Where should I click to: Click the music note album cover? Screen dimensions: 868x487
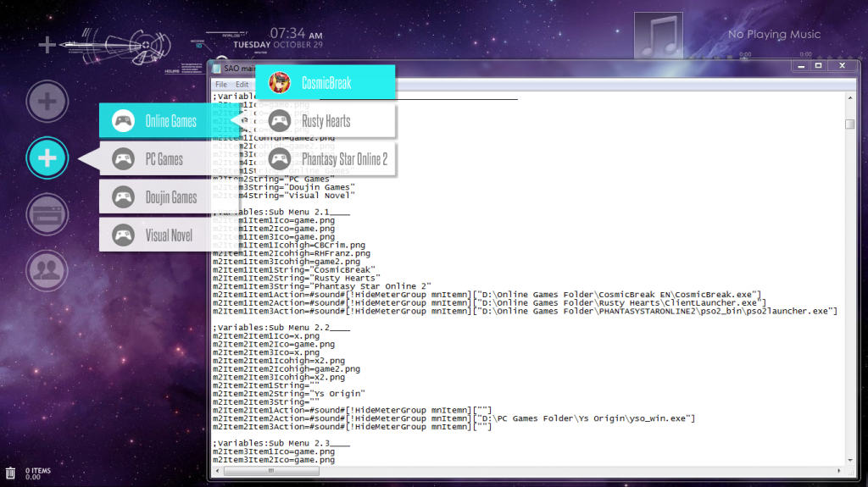[658, 36]
